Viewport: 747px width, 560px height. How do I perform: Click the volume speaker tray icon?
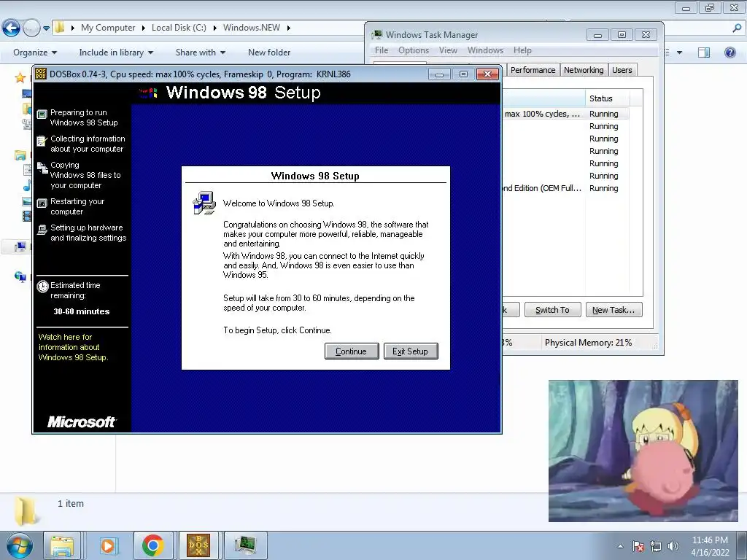[x=673, y=546]
